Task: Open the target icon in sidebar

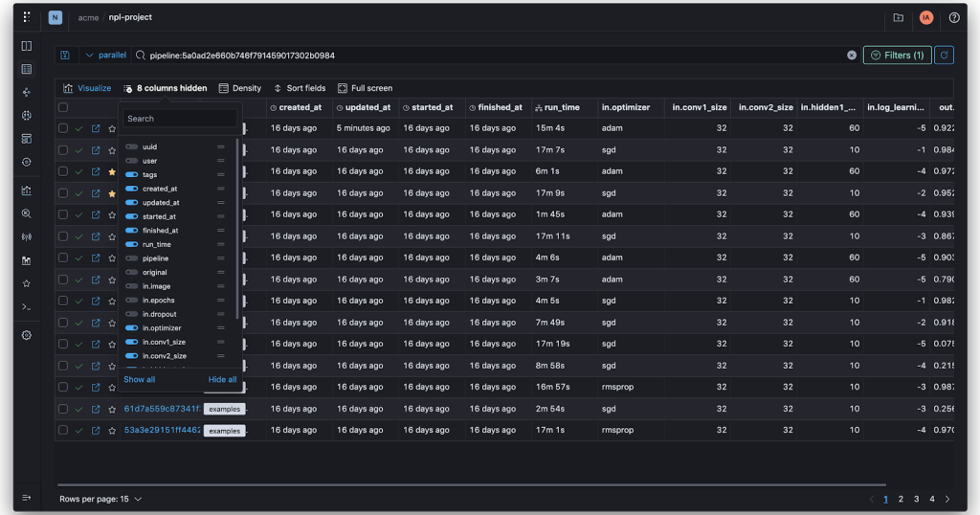Action: click(x=26, y=162)
